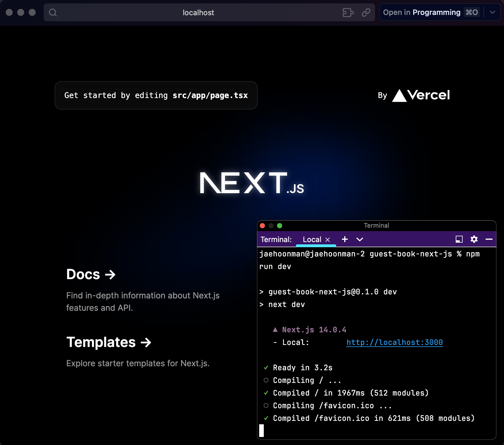Toggle terminal window view mode icon

pos(459,239)
